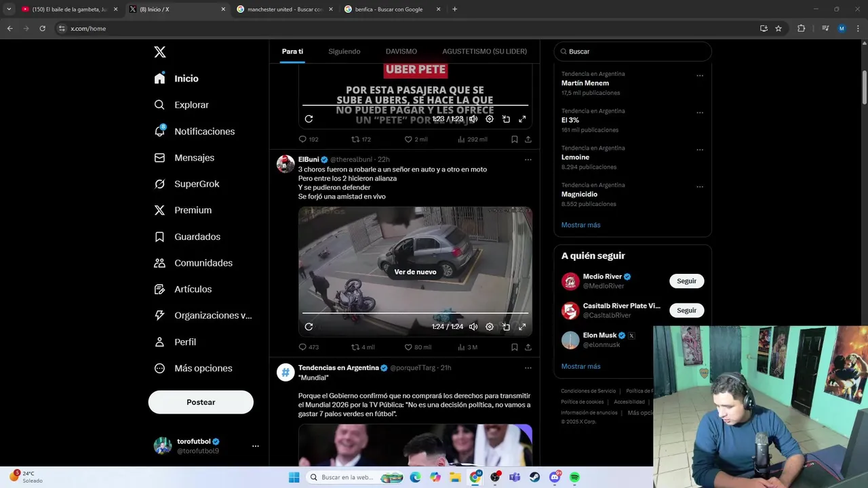Switch to the Siguiendo tab

[344, 52]
